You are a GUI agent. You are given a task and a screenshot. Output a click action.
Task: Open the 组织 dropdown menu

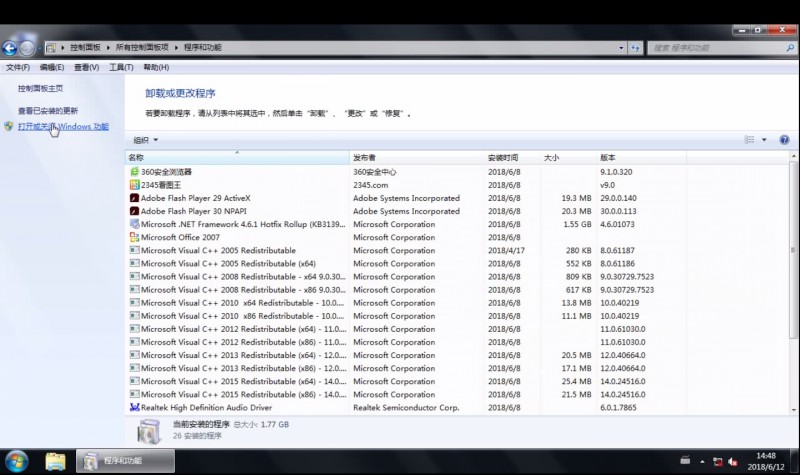coord(145,140)
